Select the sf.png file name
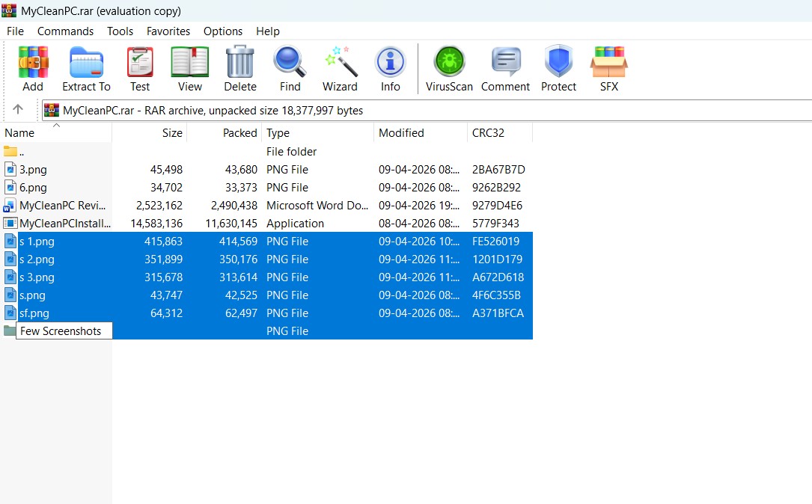Screen dimensions: 812x504 [34, 313]
